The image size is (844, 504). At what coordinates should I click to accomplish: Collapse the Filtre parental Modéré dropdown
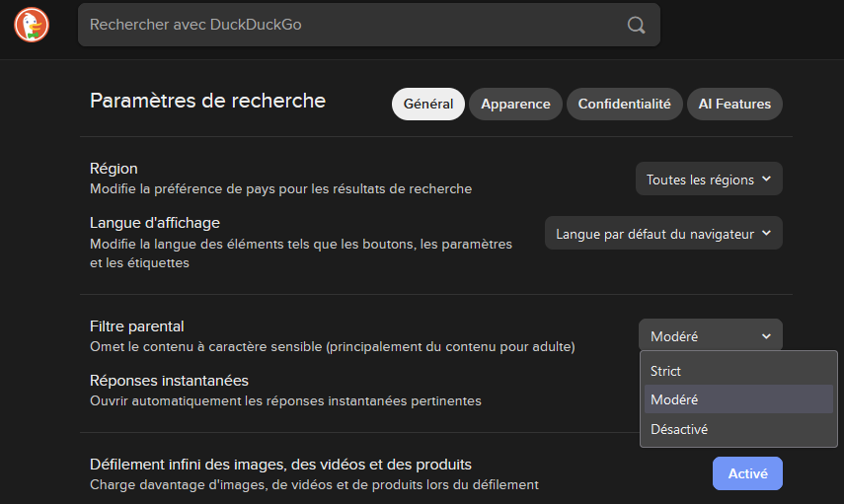point(710,335)
